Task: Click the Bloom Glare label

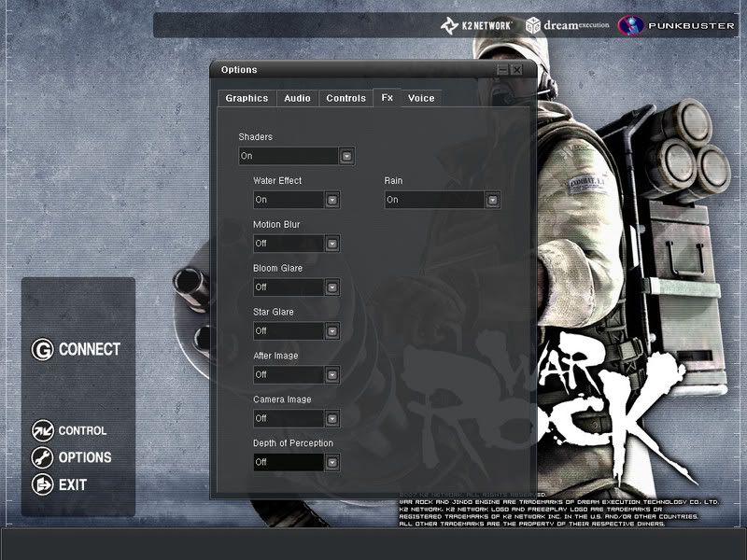Action: coord(277,268)
